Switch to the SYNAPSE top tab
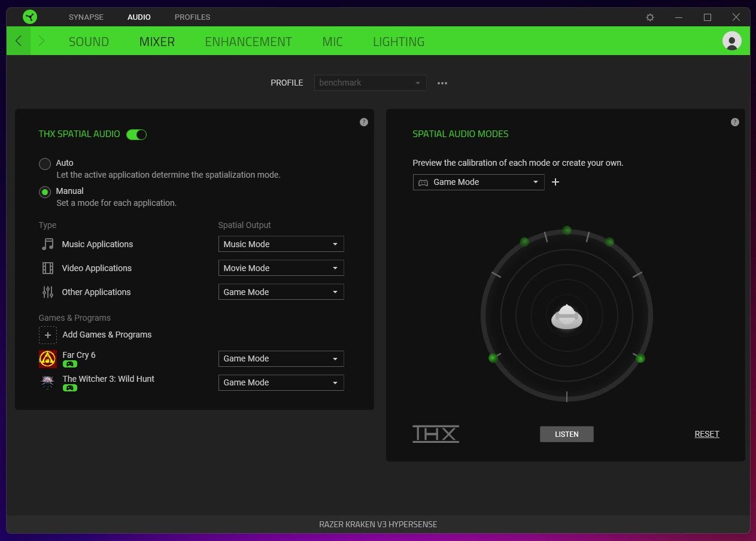 pyautogui.click(x=86, y=17)
